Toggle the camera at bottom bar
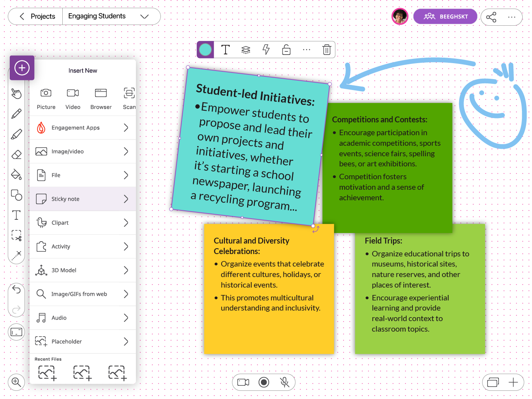 point(243,382)
